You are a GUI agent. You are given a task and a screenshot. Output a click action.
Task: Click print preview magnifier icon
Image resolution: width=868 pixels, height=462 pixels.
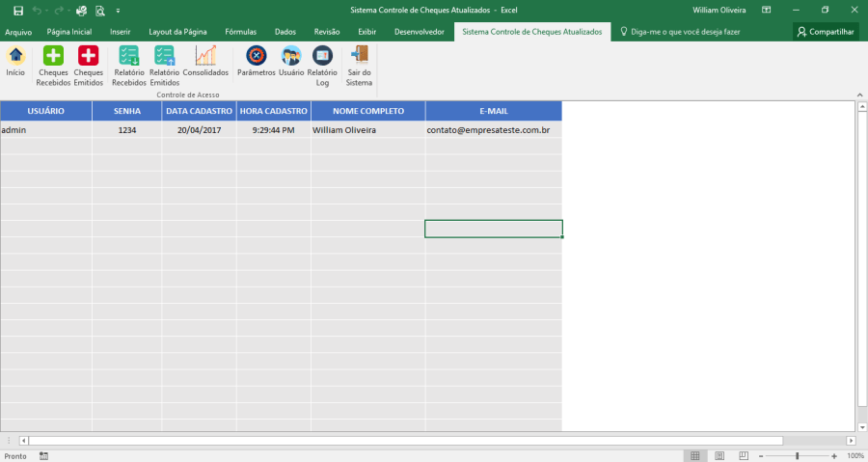coord(100,11)
